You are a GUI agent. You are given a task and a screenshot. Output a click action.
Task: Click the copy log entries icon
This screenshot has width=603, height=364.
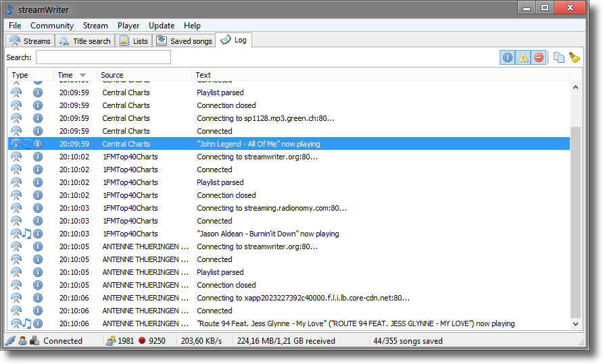tap(558, 57)
